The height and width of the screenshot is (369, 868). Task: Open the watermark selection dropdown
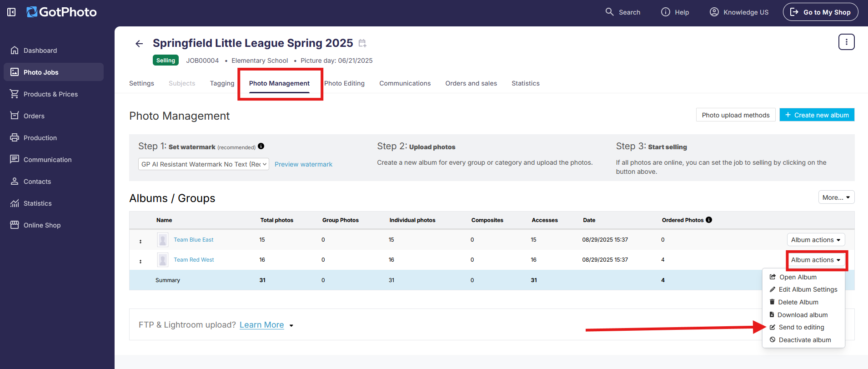[204, 164]
